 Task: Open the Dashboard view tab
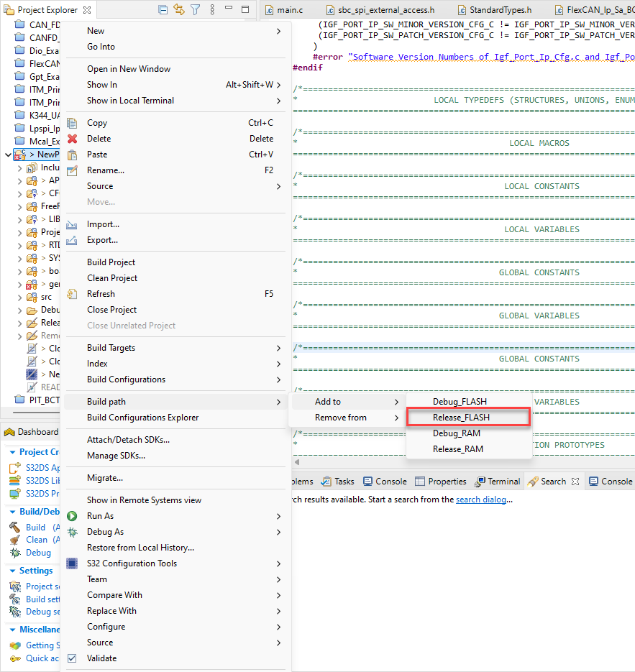(x=31, y=432)
